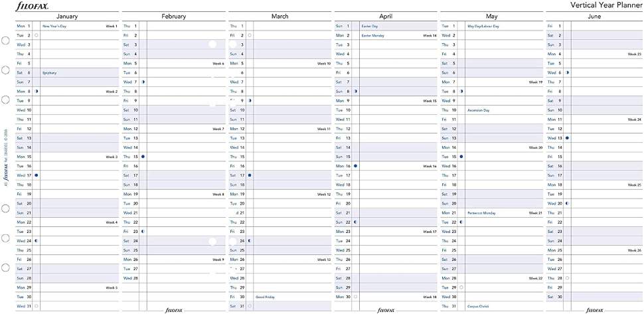Image resolution: width=644 pixels, height=314 pixels.
Task: Click the half moon icon on June 6
Action: coord(568,72)
